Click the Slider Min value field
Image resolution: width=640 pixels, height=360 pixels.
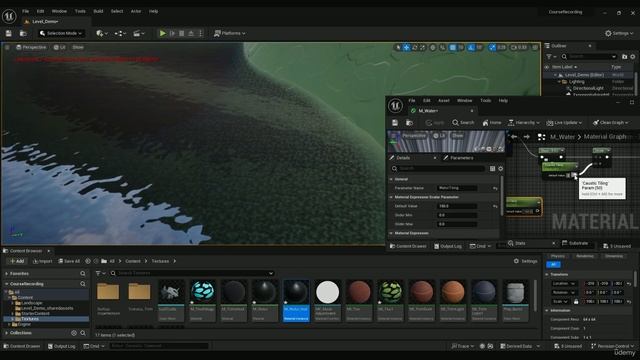pyautogui.click(x=457, y=215)
